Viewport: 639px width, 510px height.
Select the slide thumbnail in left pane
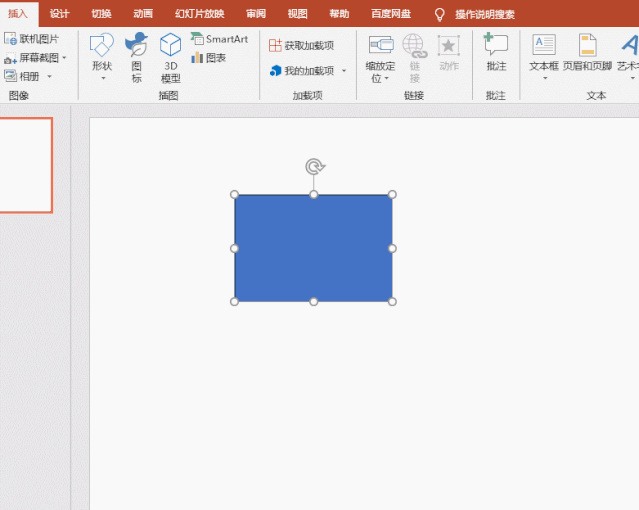(25, 165)
